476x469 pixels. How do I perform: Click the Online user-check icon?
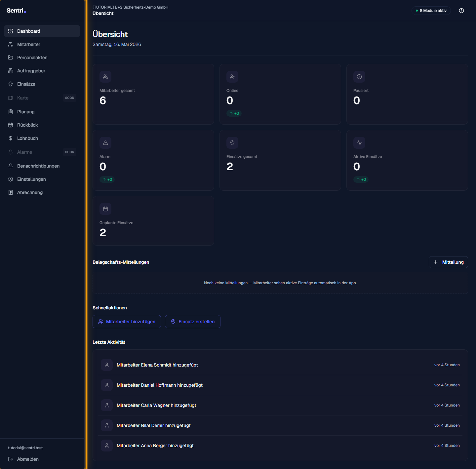pos(232,77)
